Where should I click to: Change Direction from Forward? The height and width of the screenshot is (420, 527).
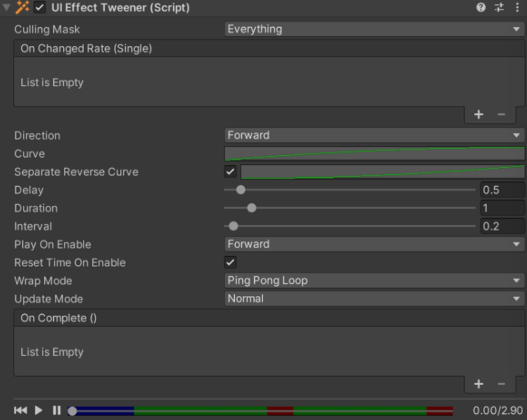point(372,135)
